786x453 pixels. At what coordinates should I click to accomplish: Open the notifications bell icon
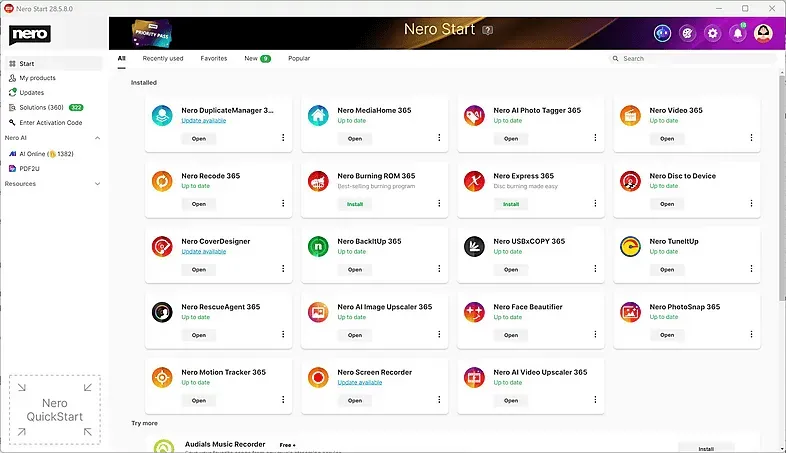pyautogui.click(x=738, y=34)
